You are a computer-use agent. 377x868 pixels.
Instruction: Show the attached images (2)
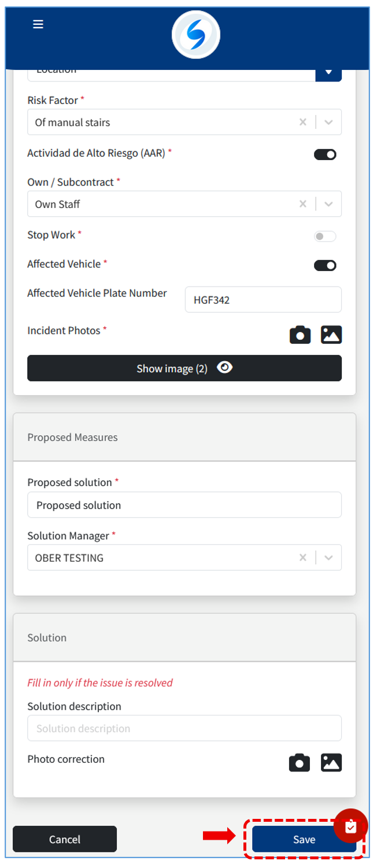(184, 368)
